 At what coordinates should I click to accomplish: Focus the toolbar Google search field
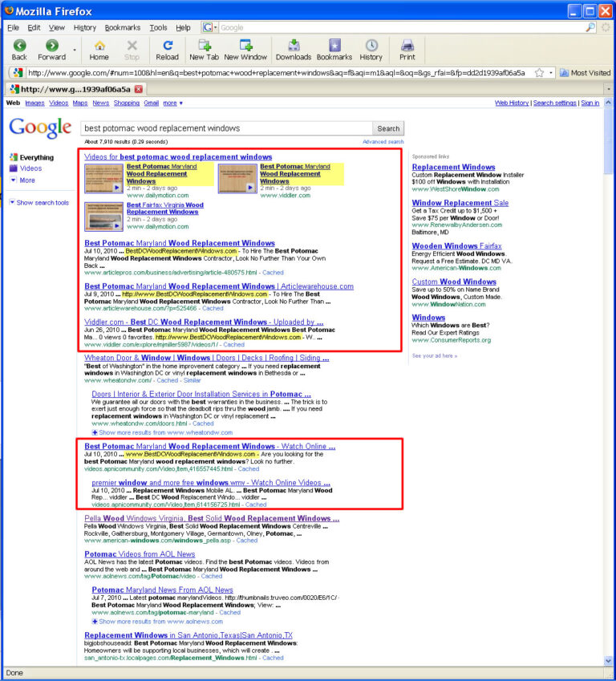pyautogui.click(x=401, y=27)
